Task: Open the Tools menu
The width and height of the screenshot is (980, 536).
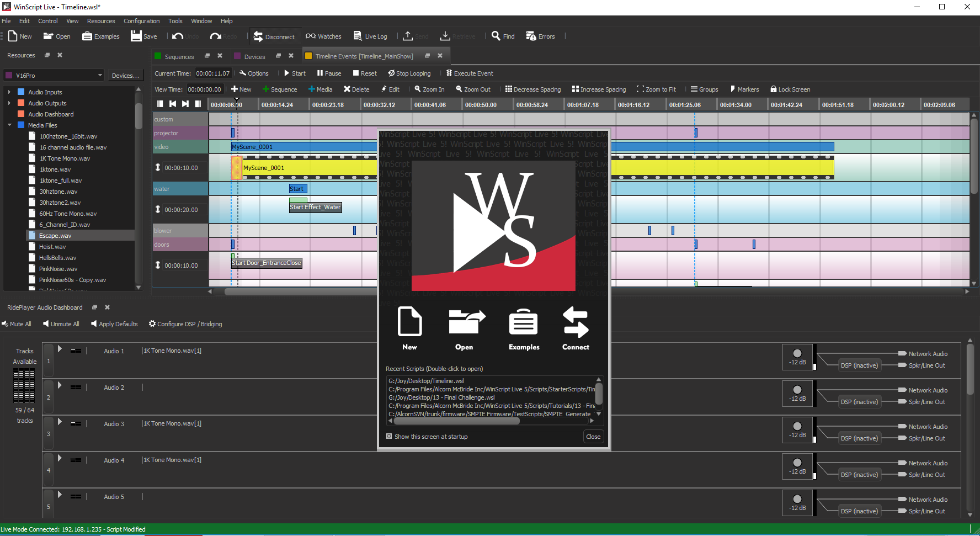Action: tap(175, 20)
